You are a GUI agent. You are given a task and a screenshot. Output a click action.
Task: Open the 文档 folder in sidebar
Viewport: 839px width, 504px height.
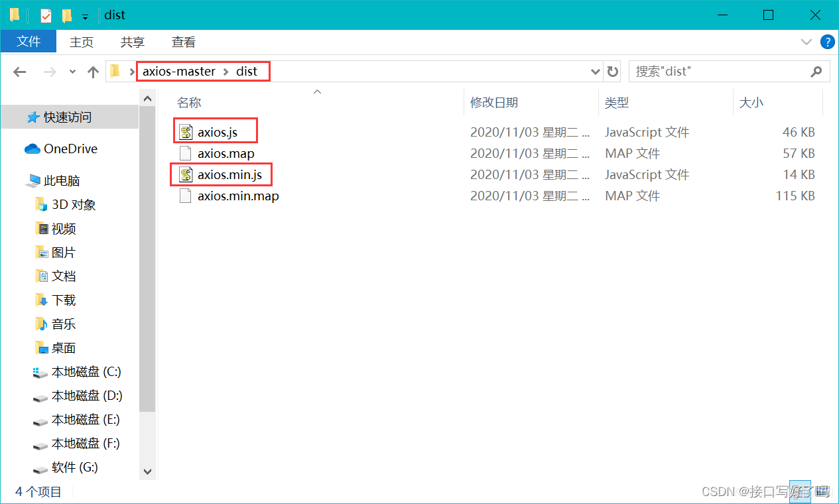point(64,276)
